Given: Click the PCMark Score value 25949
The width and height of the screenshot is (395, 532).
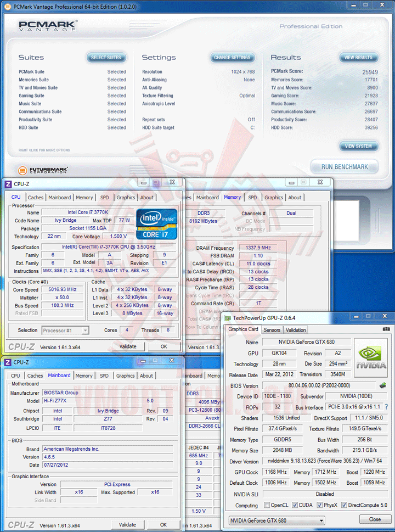Looking at the screenshot, I should point(370,72).
